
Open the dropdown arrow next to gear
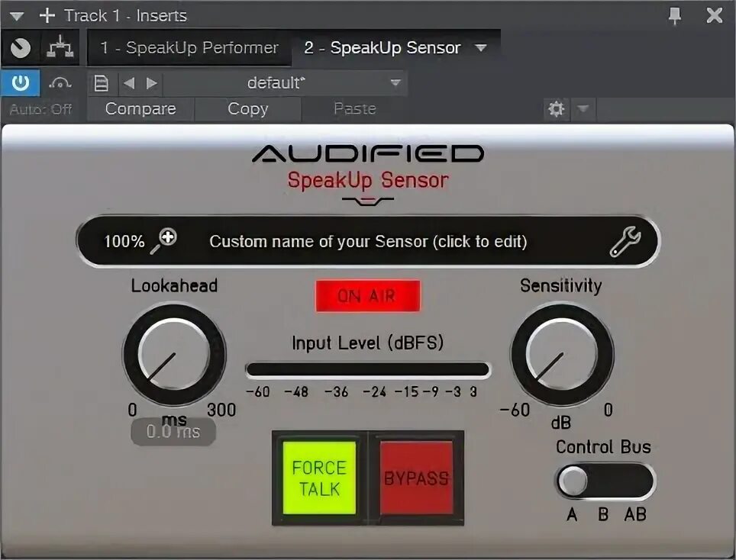tap(583, 109)
